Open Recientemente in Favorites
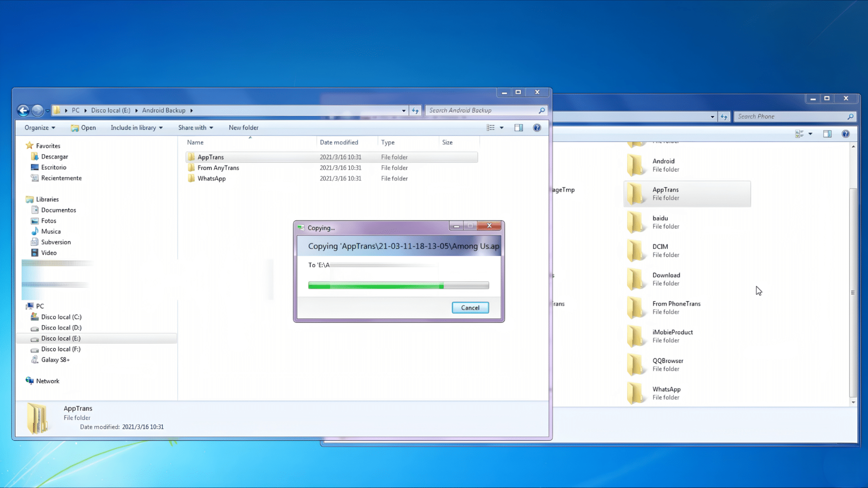Viewport: 868px width, 488px height. click(x=61, y=178)
